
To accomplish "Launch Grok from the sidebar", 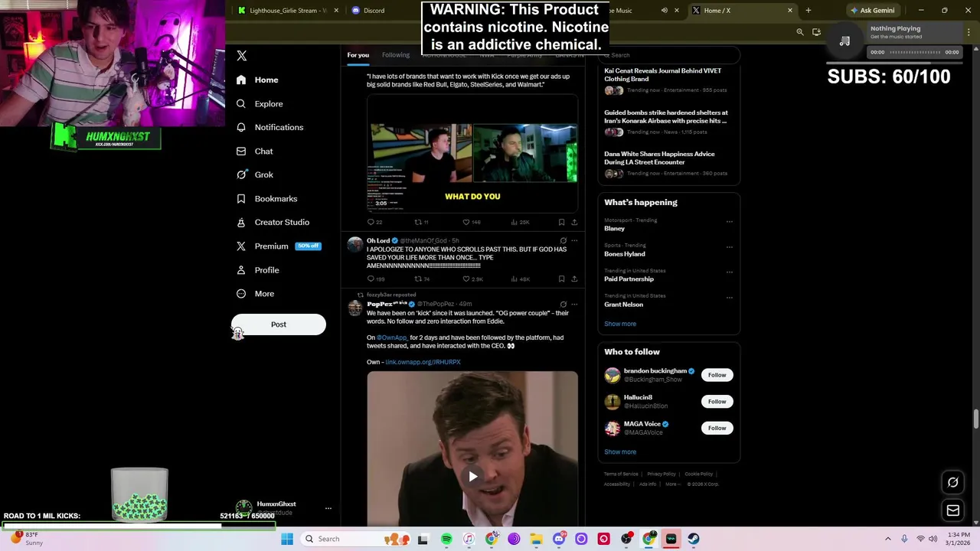I will pyautogui.click(x=254, y=174).
